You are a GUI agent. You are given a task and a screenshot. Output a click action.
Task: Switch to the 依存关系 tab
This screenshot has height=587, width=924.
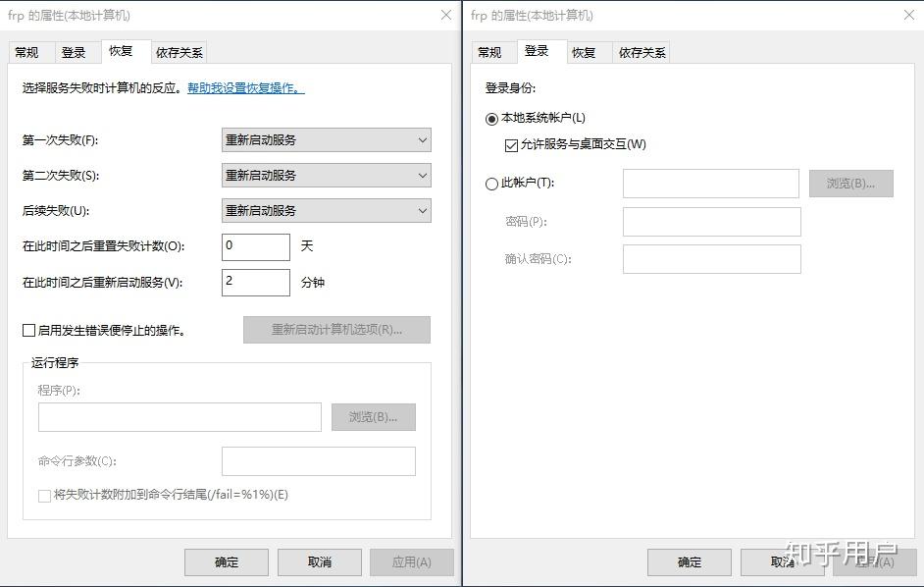coord(178,52)
